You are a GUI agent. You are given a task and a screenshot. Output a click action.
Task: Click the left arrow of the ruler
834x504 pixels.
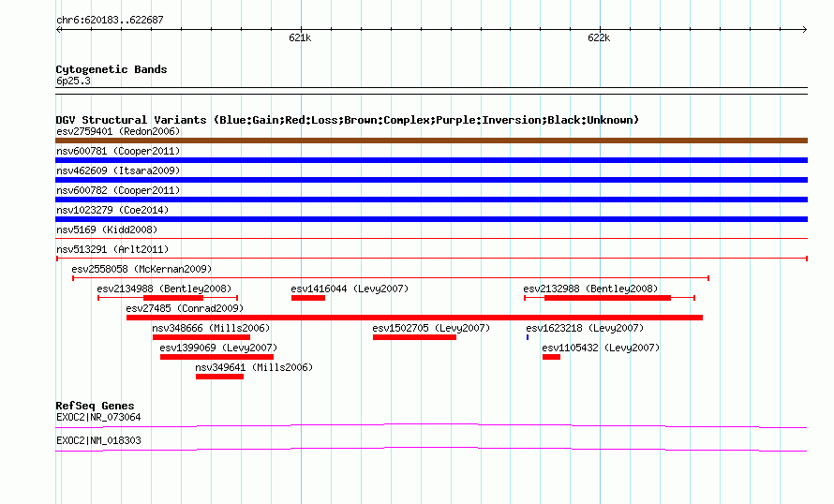tap(58, 30)
